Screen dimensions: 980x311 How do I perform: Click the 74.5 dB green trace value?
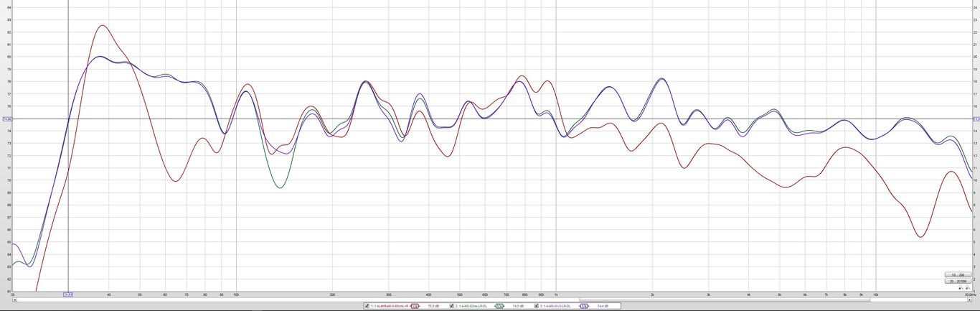coord(518,306)
